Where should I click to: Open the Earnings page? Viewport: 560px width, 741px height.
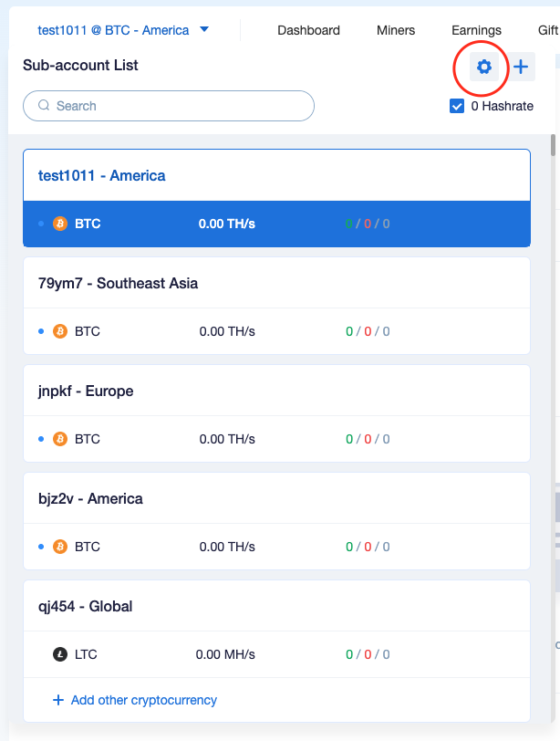click(x=476, y=30)
